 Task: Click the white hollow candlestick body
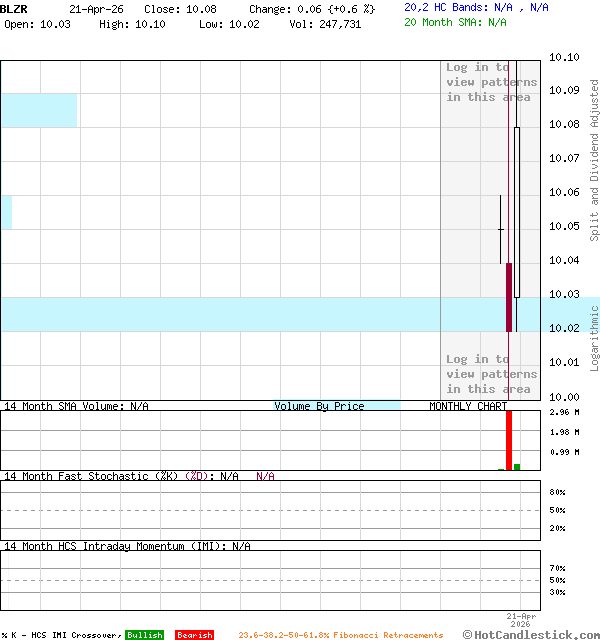click(x=517, y=212)
